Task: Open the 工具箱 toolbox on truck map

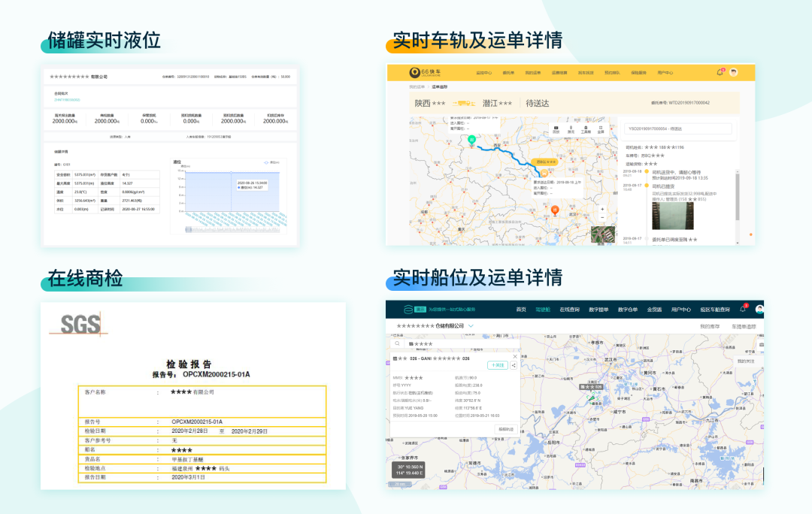Action: pos(585,131)
